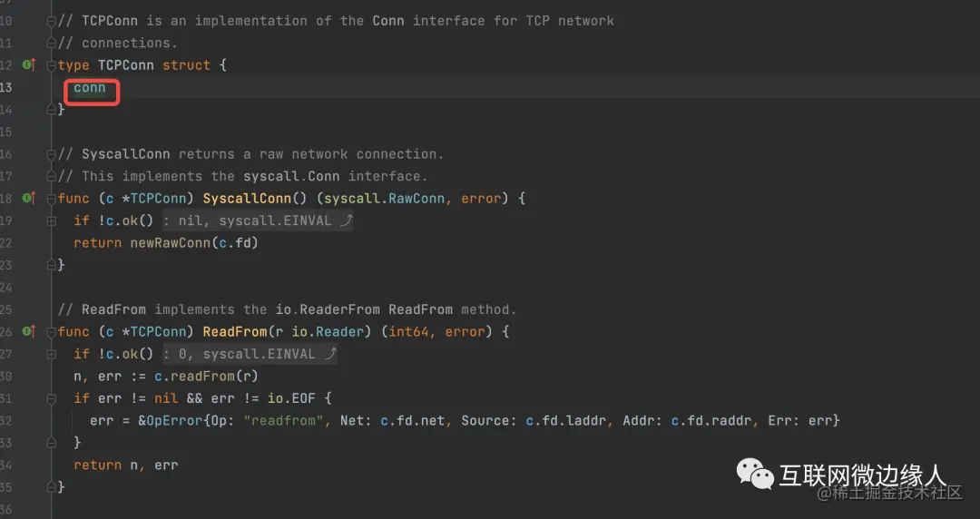The width and height of the screenshot is (980, 519).
Task: Click the gutter icon beside type TCPConn struct
Action: (x=29, y=64)
